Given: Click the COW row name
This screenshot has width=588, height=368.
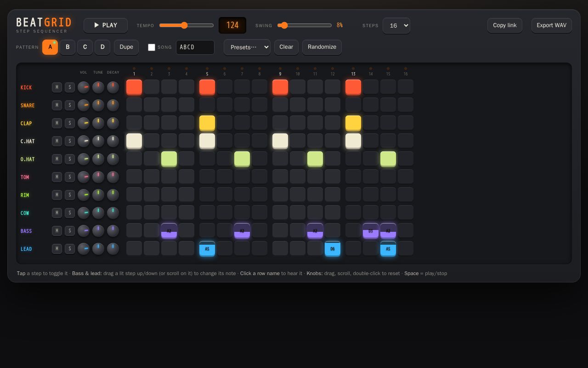Looking at the screenshot, I should (x=25, y=213).
